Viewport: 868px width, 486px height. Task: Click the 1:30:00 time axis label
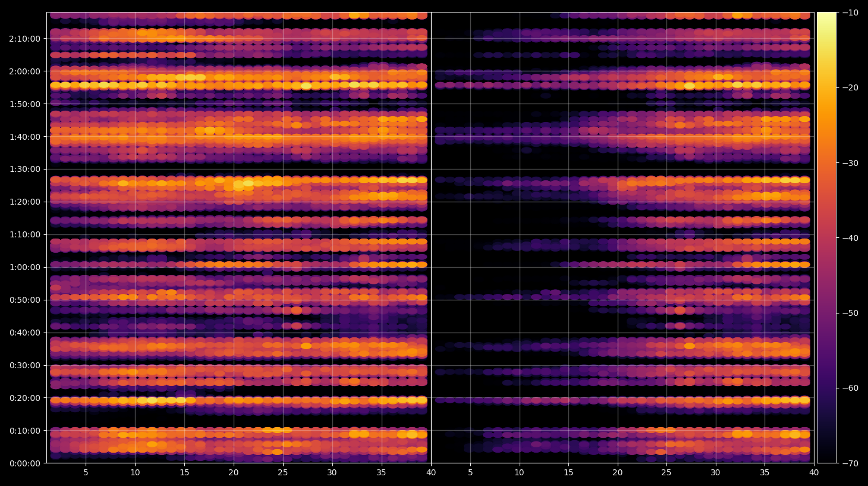point(25,169)
